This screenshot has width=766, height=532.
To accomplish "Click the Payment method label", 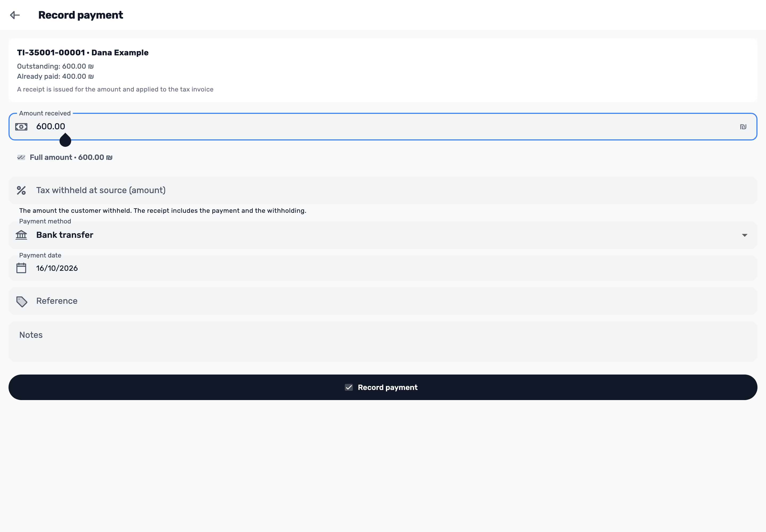I will tap(45, 221).
